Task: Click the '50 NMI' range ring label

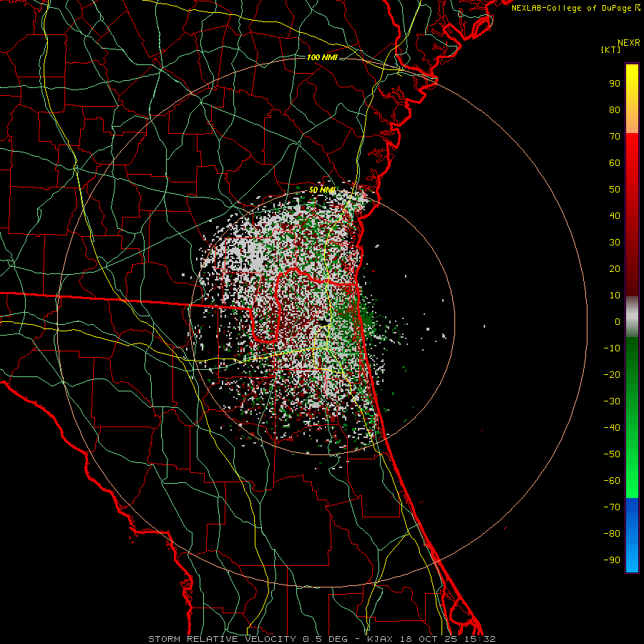Action: tap(322, 190)
